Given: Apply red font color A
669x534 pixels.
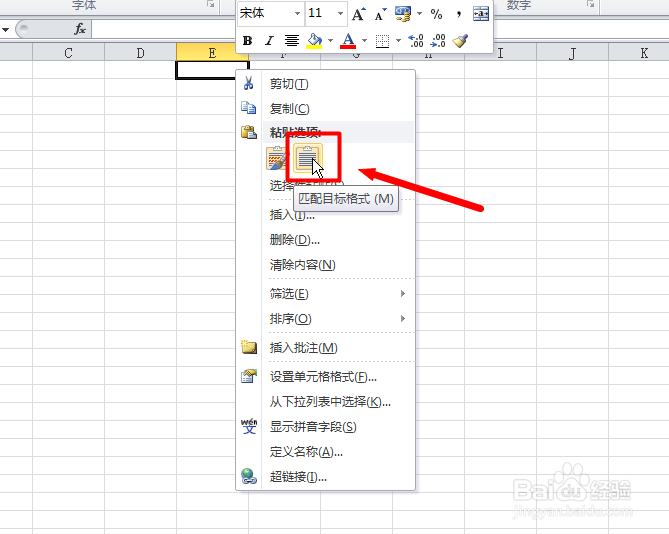Looking at the screenshot, I should pos(348,41).
